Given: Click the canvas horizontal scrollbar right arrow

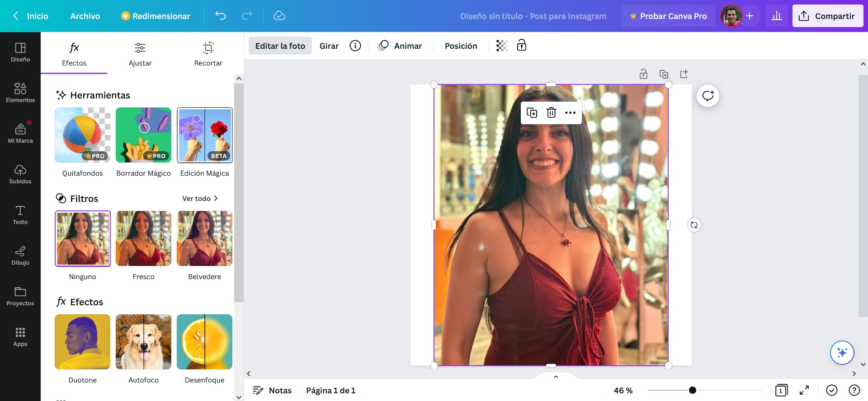Looking at the screenshot, I should tap(854, 373).
